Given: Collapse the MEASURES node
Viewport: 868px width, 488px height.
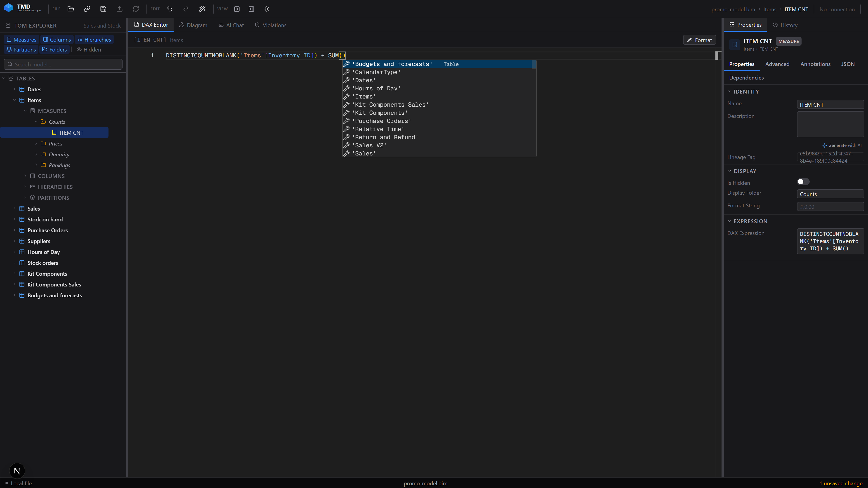Looking at the screenshot, I should coord(25,111).
